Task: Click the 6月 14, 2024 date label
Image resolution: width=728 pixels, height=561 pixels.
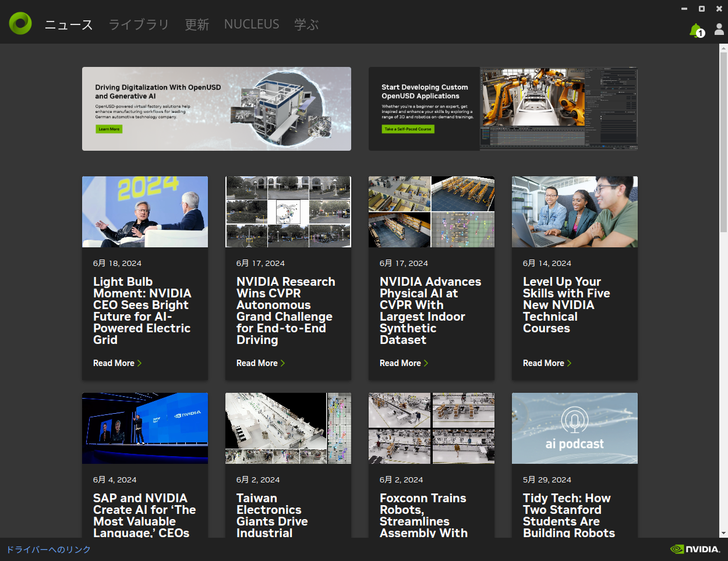Action: (547, 263)
